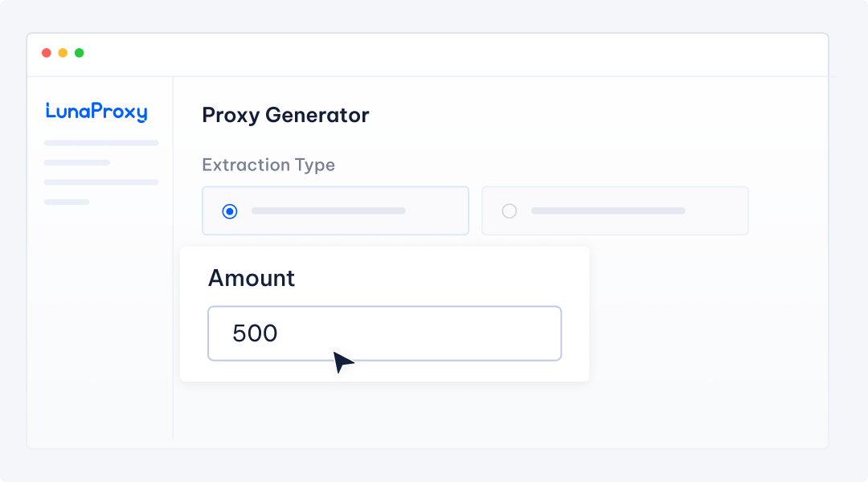Click the black arrow cursor graphic
The height and width of the screenshot is (482, 868).
(342, 362)
